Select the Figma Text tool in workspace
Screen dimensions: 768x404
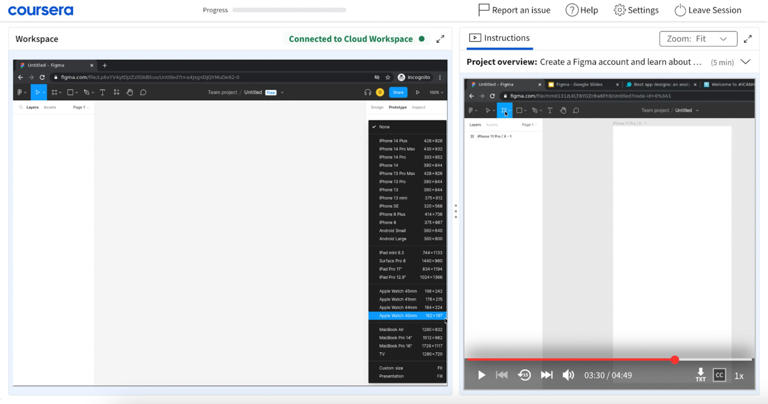[103, 92]
